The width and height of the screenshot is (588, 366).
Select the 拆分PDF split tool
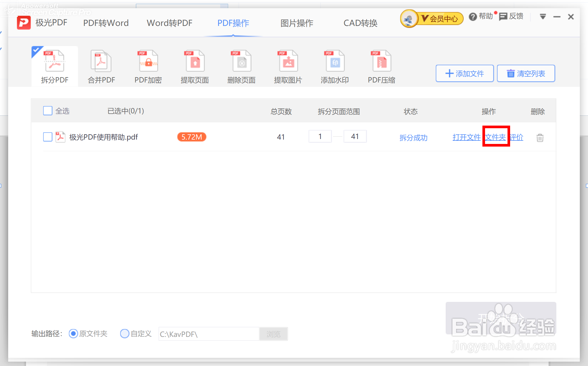click(x=55, y=66)
